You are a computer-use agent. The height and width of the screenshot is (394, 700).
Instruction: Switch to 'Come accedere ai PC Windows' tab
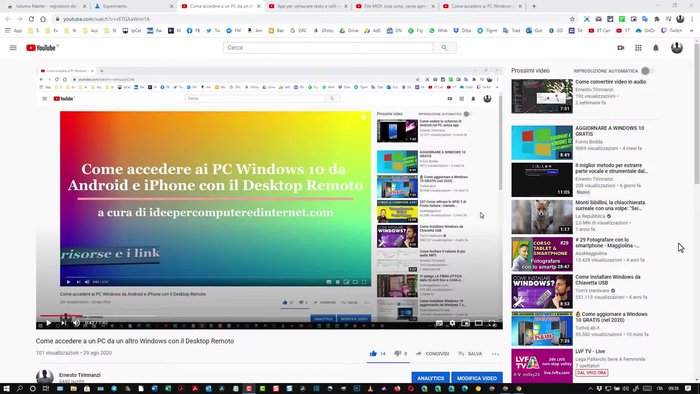(x=482, y=6)
